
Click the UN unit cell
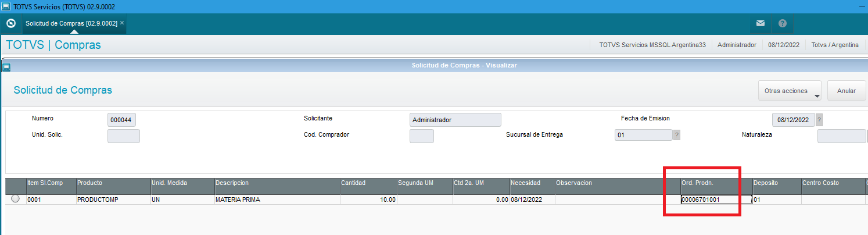[x=182, y=200]
